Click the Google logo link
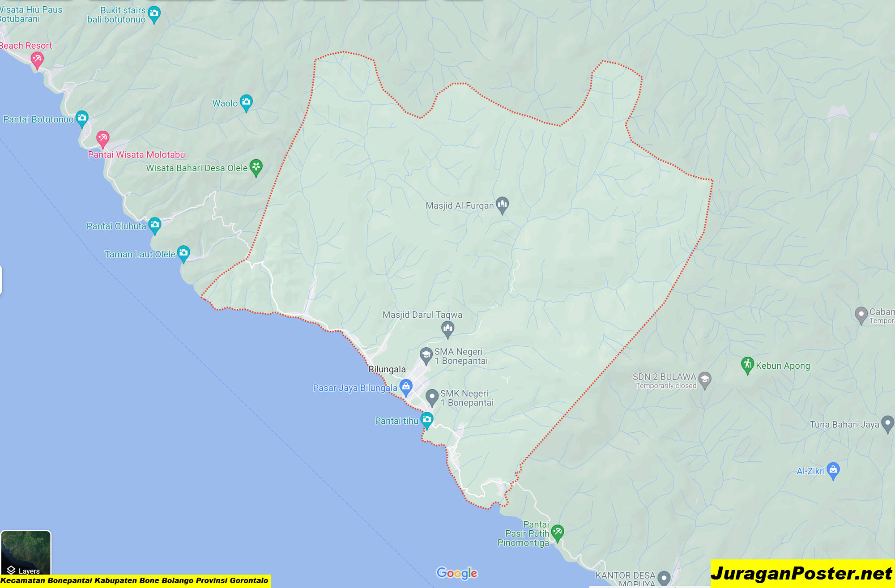 (457, 573)
